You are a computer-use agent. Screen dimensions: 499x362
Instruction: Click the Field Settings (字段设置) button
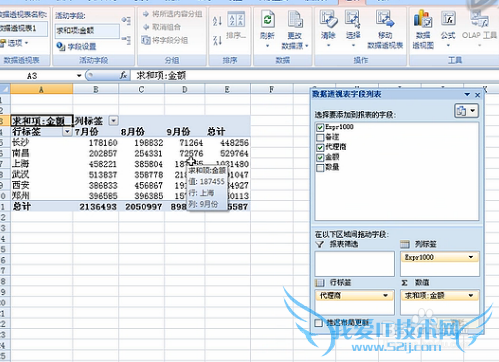(76, 46)
